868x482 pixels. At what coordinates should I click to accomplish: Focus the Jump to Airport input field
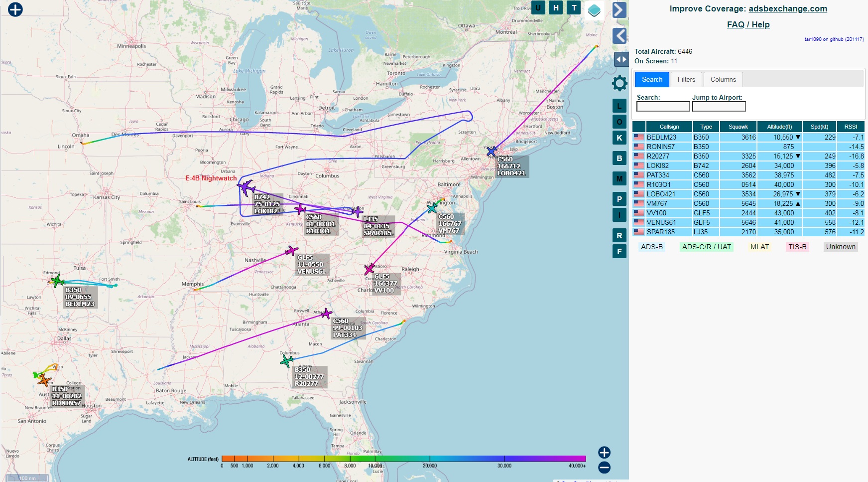tap(719, 107)
